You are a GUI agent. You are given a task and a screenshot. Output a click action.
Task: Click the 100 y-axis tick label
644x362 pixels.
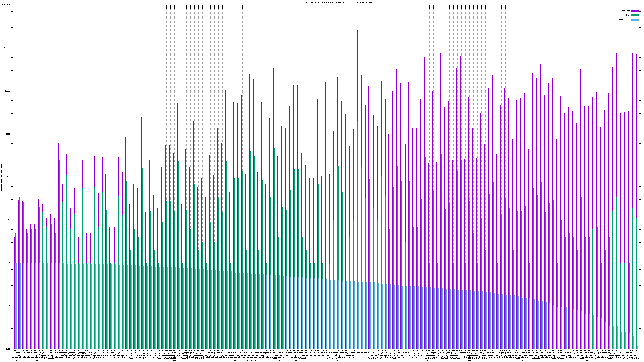8,177
